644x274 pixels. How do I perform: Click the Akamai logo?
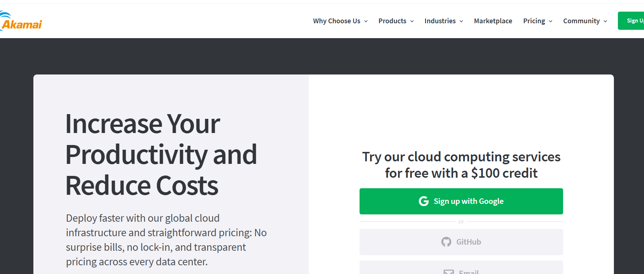[x=21, y=22]
